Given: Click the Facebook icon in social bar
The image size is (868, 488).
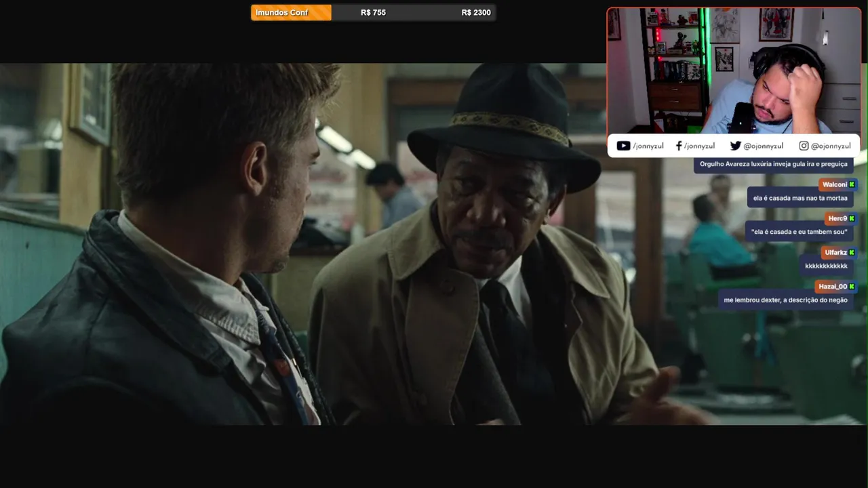Looking at the screenshot, I should pyautogui.click(x=679, y=146).
